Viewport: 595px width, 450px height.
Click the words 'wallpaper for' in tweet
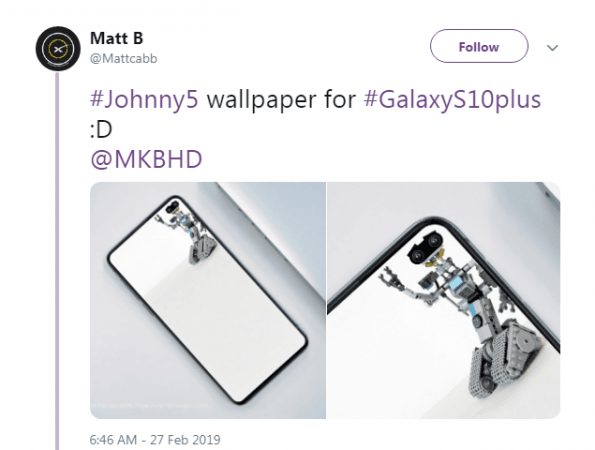pyautogui.click(x=281, y=99)
